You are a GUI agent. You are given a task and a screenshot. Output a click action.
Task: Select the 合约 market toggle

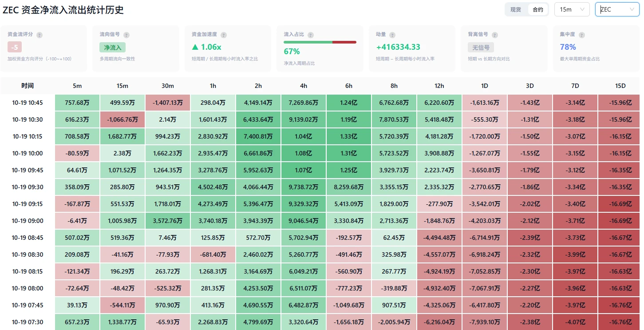tap(537, 9)
